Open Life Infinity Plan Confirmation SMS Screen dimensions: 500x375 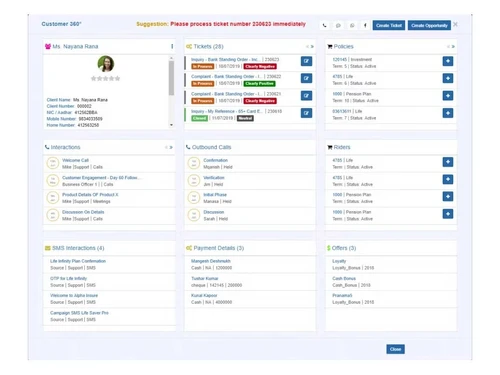tap(78, 261)
